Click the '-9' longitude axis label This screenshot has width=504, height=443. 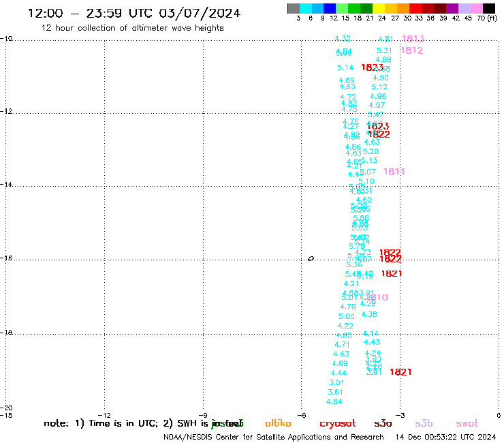(203, 415)
